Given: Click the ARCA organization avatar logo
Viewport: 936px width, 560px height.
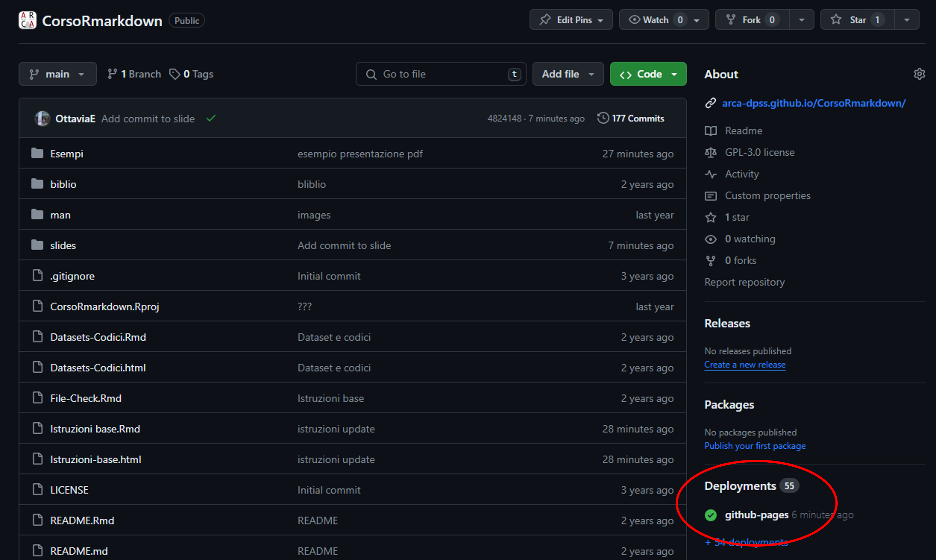Looking at the screenshot, I should (x=28, y=20).
